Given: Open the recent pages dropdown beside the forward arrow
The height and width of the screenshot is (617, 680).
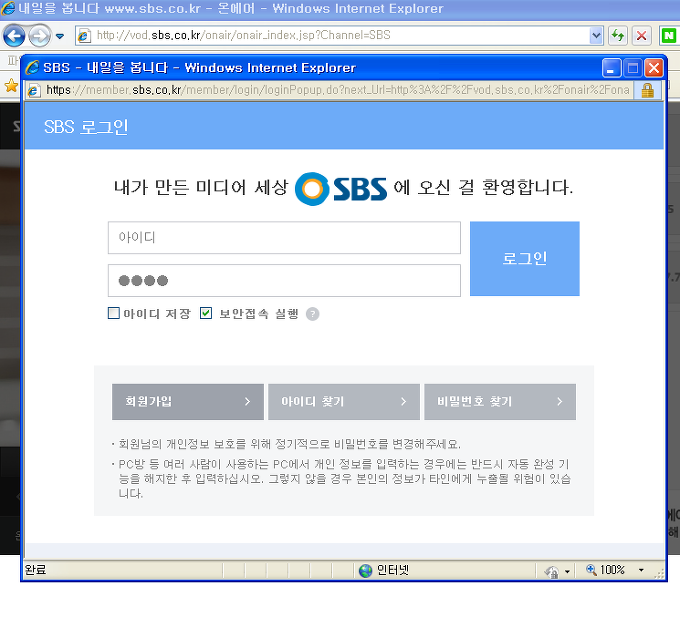Looking at the screenshot, I should point(60,36).
